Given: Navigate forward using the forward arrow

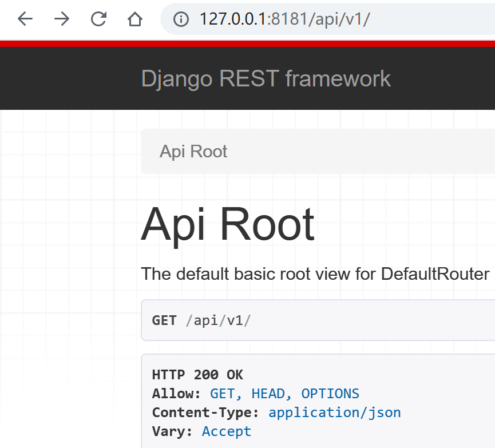Looking at the screenshot, I should [61, 19].
